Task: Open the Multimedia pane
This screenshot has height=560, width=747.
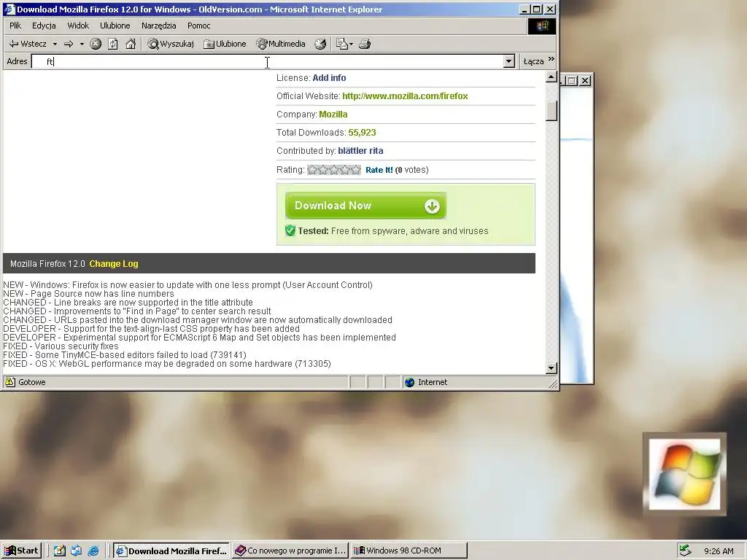Action: [281, 44]
